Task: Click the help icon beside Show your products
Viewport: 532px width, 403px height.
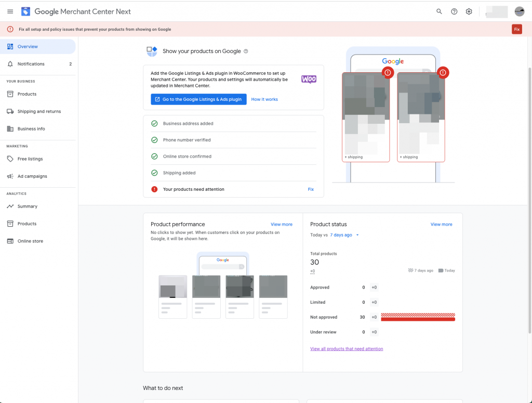Action: [246, 51]
